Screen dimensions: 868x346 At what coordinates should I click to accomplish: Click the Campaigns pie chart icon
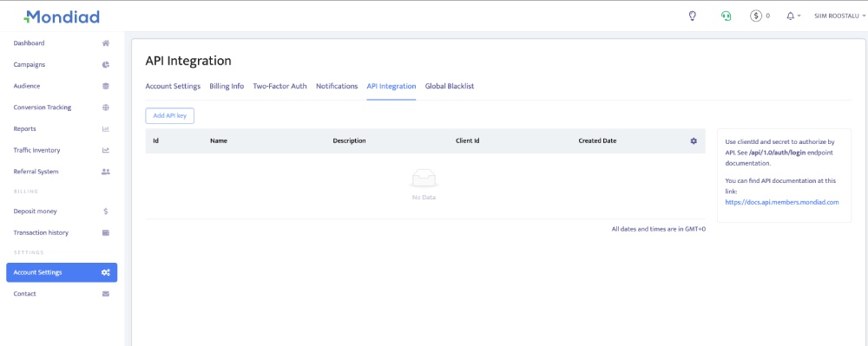(106, 65)
